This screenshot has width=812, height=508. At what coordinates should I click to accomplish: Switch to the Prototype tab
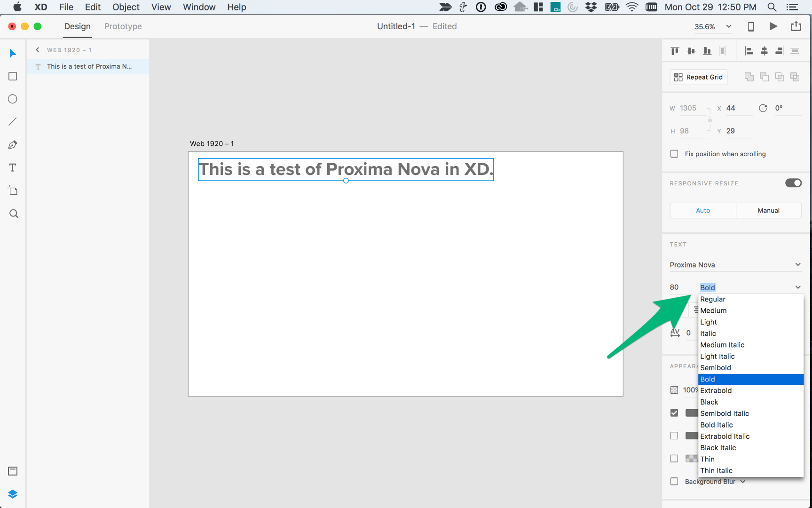[123, 26]
